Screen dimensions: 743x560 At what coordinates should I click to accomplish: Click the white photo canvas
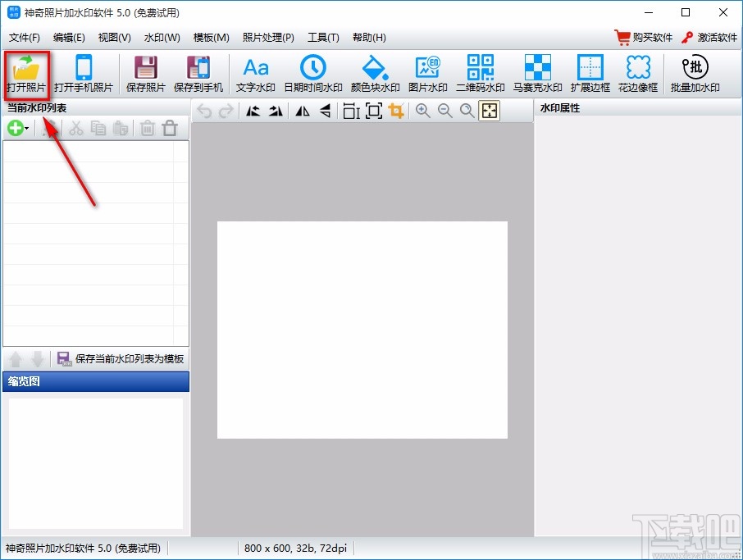362,330
